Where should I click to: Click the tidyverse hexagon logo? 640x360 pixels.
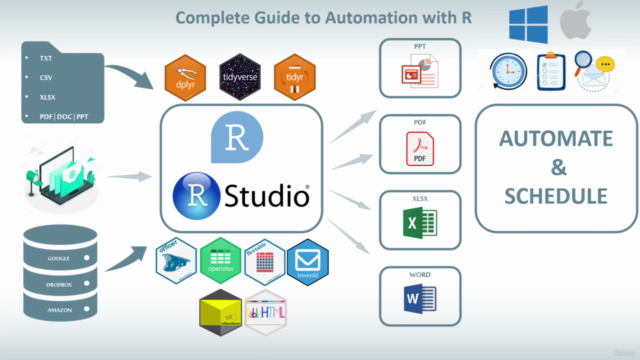click(x=240, y=77)
